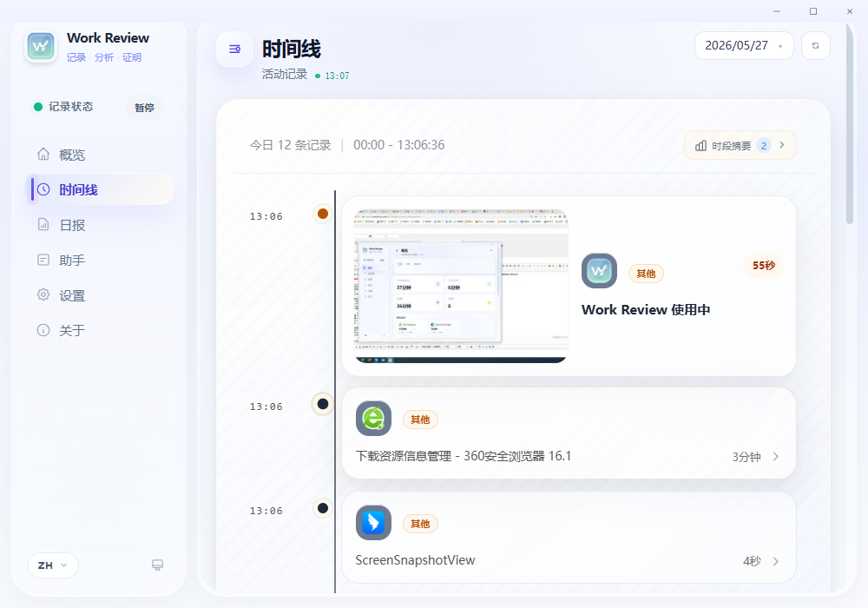868x608 pixels.
Task: Click the ScreenSnapshotView record title
Action: pos(415,560)
